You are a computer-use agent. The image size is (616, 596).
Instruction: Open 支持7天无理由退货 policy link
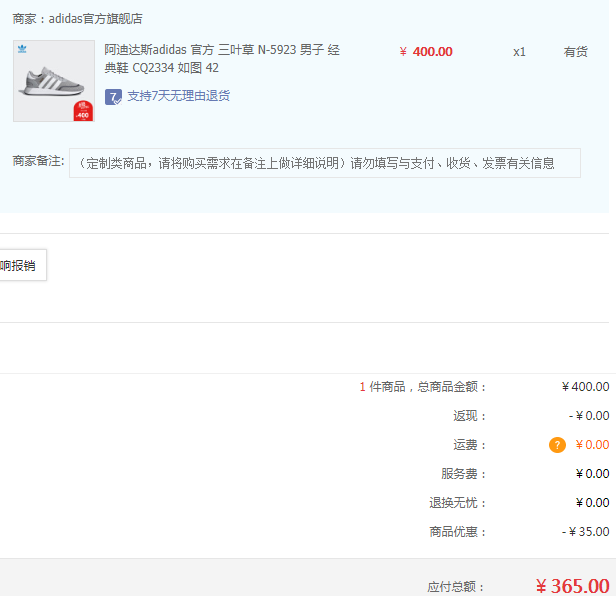point(178,96)
